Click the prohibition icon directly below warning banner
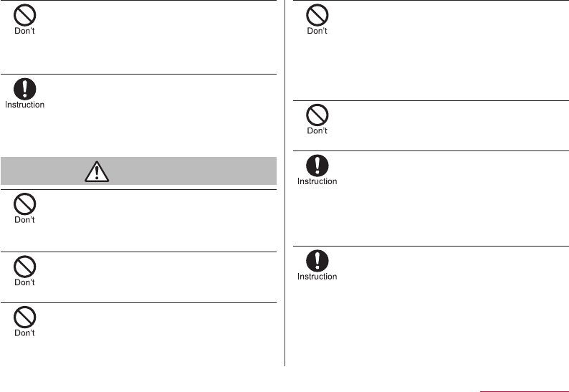This screenshot has height=392, width=569. click(25, 204)
